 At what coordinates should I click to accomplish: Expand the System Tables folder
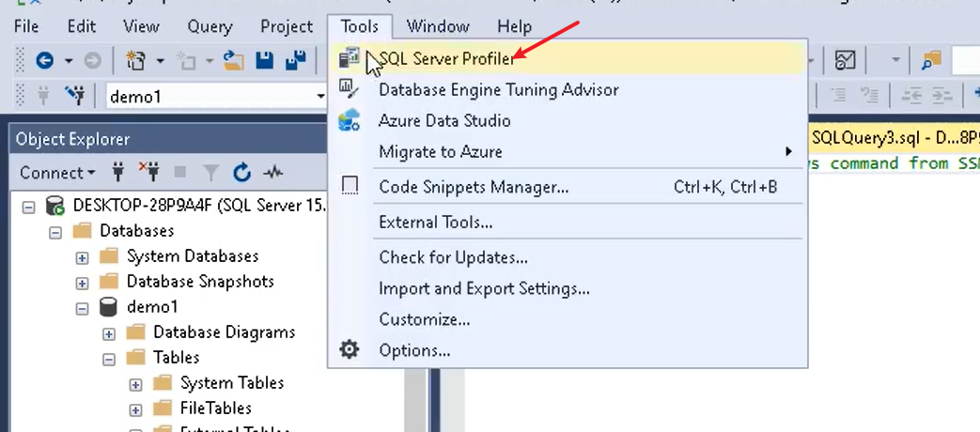point(135,385)
